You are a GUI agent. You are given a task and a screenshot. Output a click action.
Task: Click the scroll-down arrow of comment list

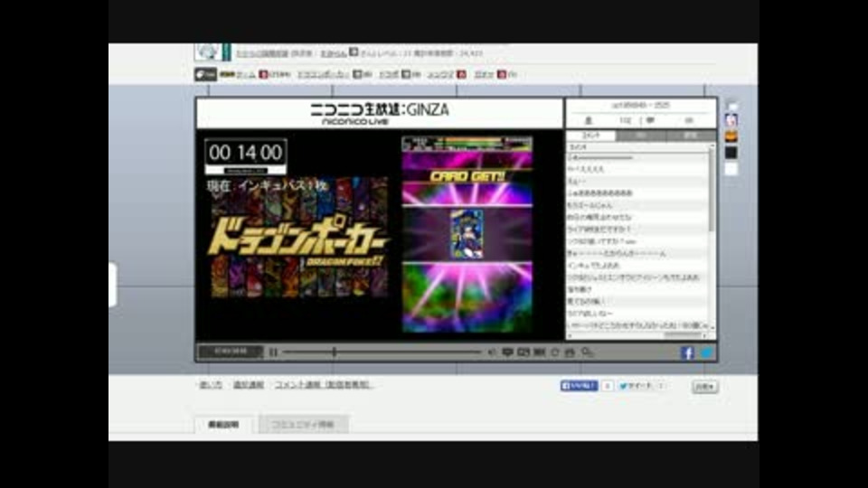click(x=712, y=327)
